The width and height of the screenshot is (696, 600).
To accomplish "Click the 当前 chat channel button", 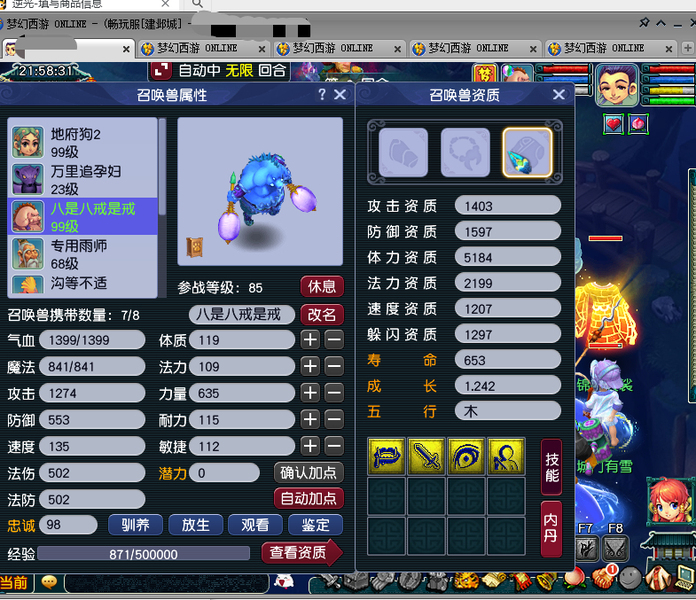I will [x=15, y=582].
